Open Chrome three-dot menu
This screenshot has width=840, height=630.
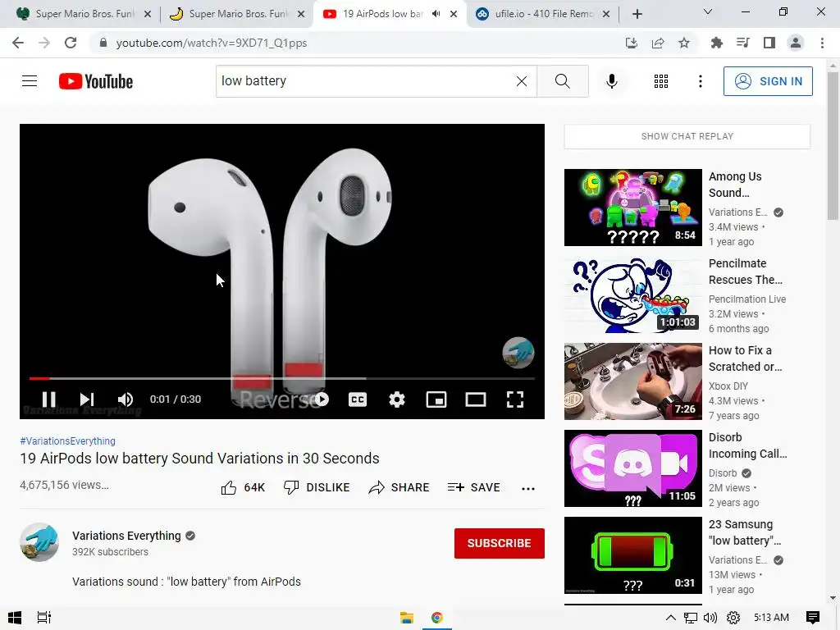coord(822,43)
